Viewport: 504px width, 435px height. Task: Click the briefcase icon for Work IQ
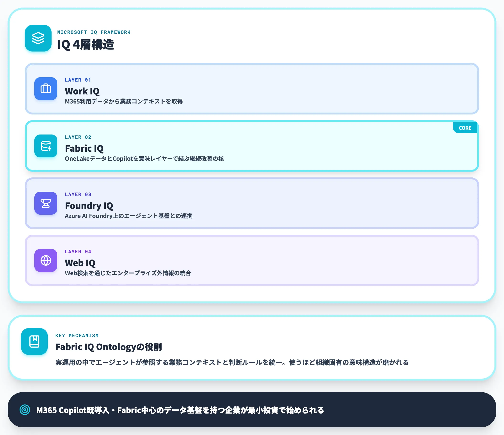46,89
